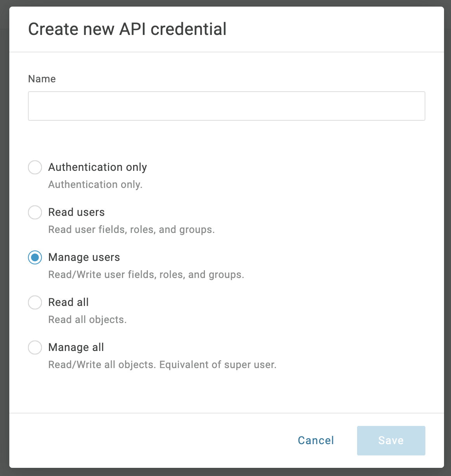This screenshot has width=451, height=476.
Task: Click "Read user fields, roles, and groups." description
Action: coord(131,229)
